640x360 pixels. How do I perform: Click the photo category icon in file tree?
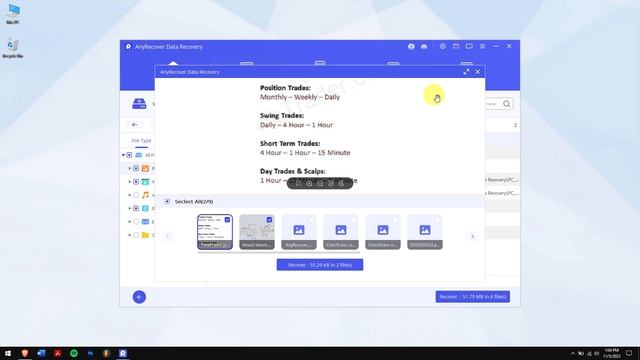[x=145, y=168]
